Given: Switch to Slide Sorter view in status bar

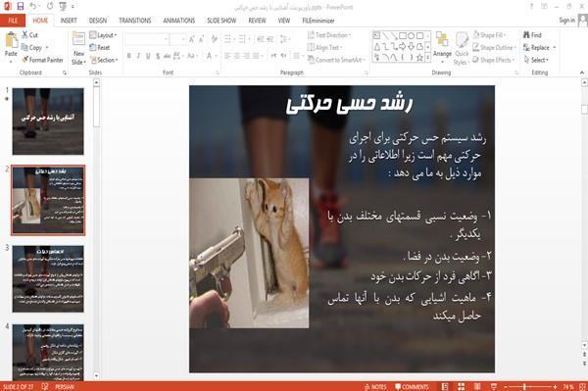Looking at the screenshot, I should (x=461, y=386).
